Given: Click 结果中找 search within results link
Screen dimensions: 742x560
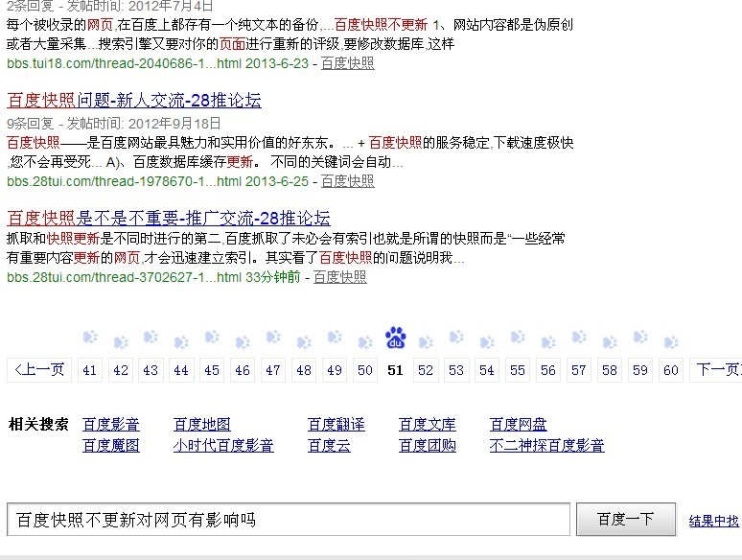Looking at the screenshot, I should pos(713,522).
